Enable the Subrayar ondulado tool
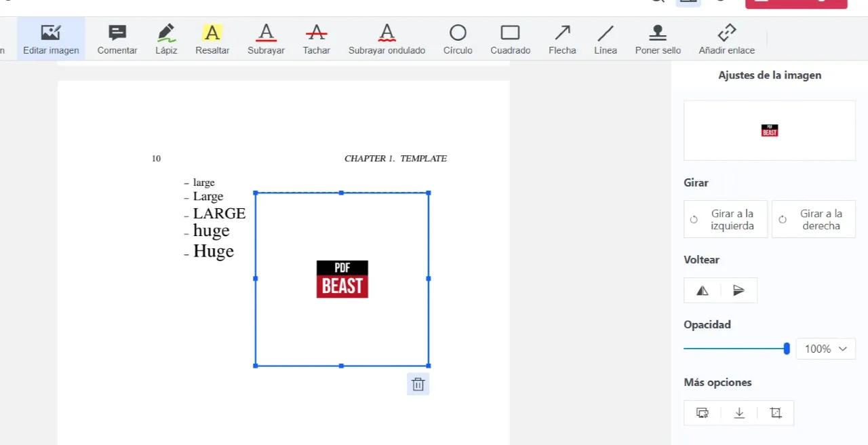 [x=387, y=39]
